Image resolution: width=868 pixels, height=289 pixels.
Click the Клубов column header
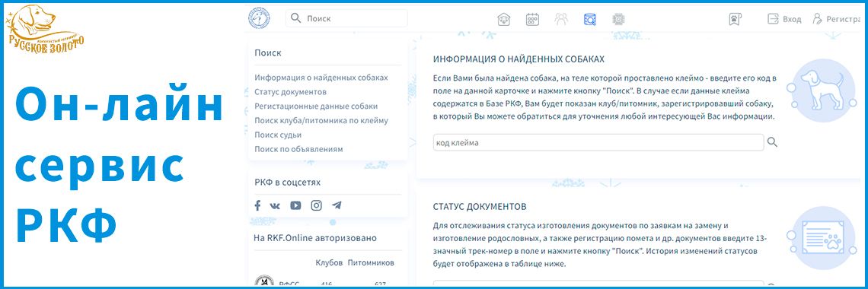(x=329, y=263)
